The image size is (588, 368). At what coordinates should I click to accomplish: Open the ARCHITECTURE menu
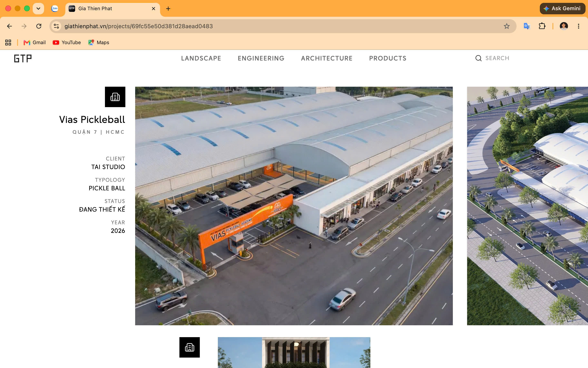point(327,58)
